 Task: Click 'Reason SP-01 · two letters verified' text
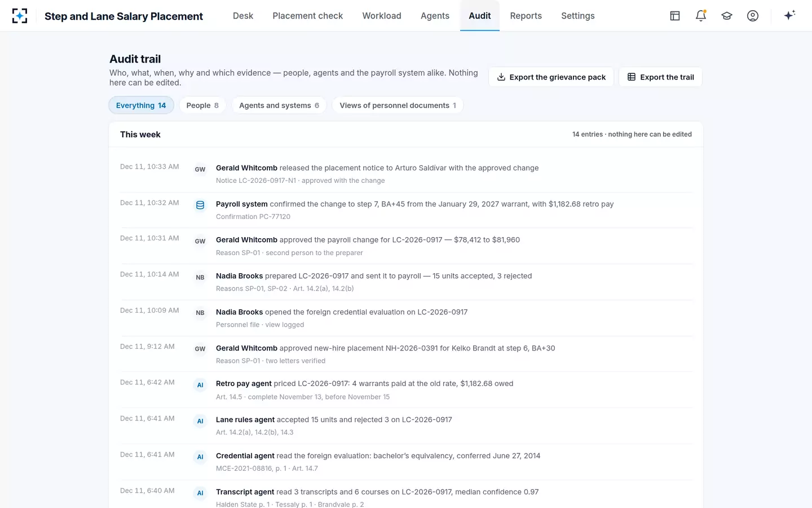(x=271, y=361)
